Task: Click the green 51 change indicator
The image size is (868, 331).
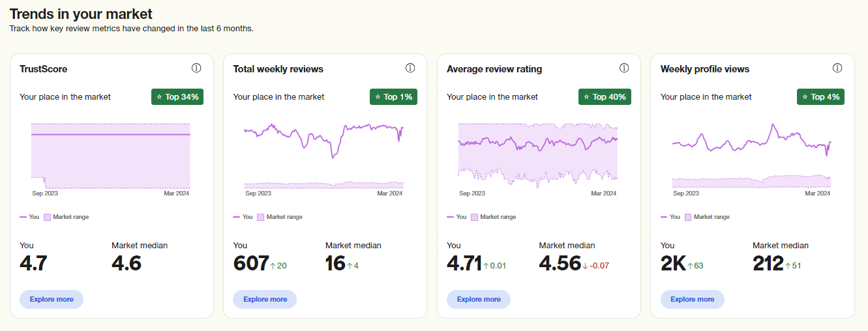Action: (793, 266)
